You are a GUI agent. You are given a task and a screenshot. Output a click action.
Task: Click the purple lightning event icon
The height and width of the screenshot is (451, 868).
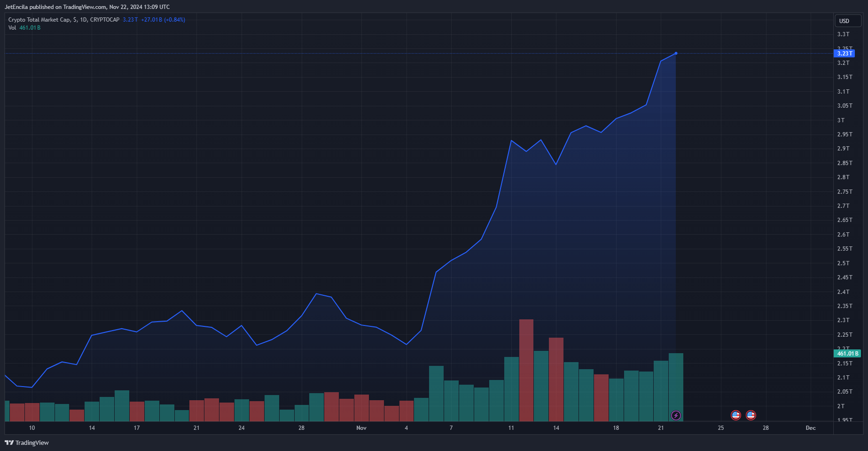pyautogui.click(x=675, y=415)
